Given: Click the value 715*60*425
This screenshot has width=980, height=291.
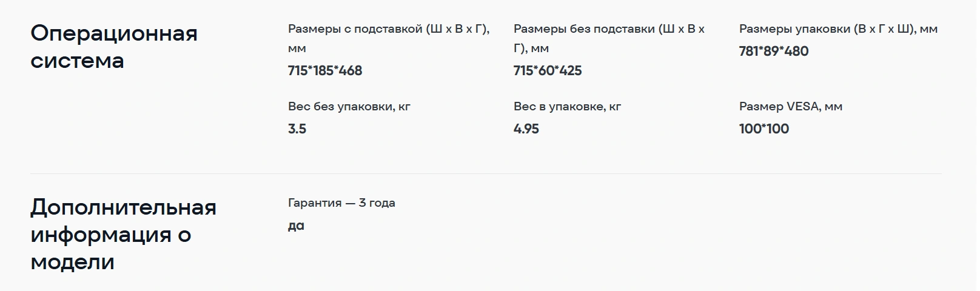Looking at the screenshot, I should [x=548, y=71].
